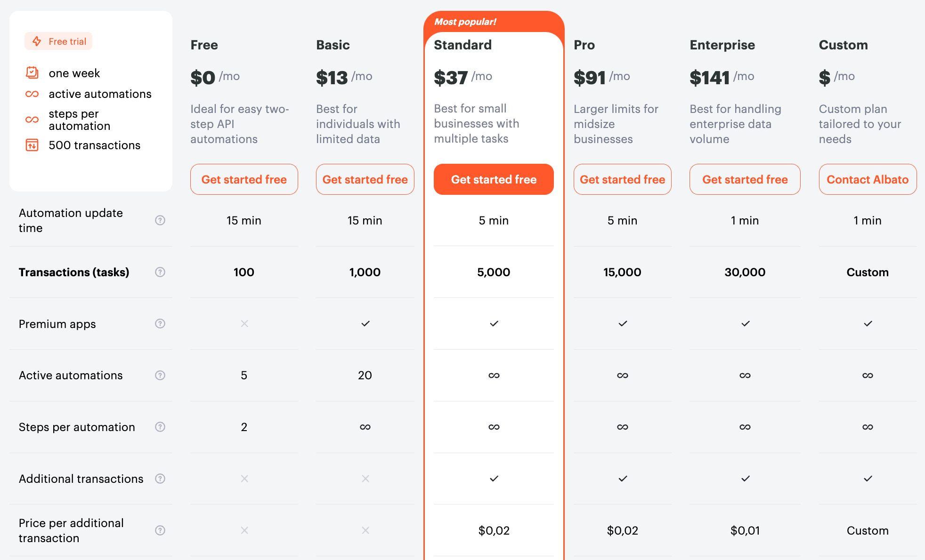Click the Enterprise $141 price
Image resolution: width=925 pixels, height=560 pixels.
point(709,78)
